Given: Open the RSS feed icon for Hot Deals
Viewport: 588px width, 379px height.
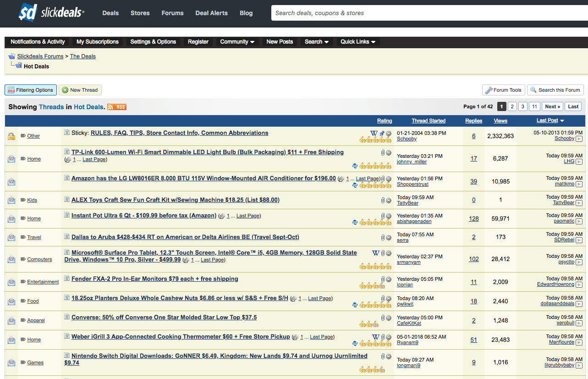Looking at the screenshot, I should [x=117, y=107].
